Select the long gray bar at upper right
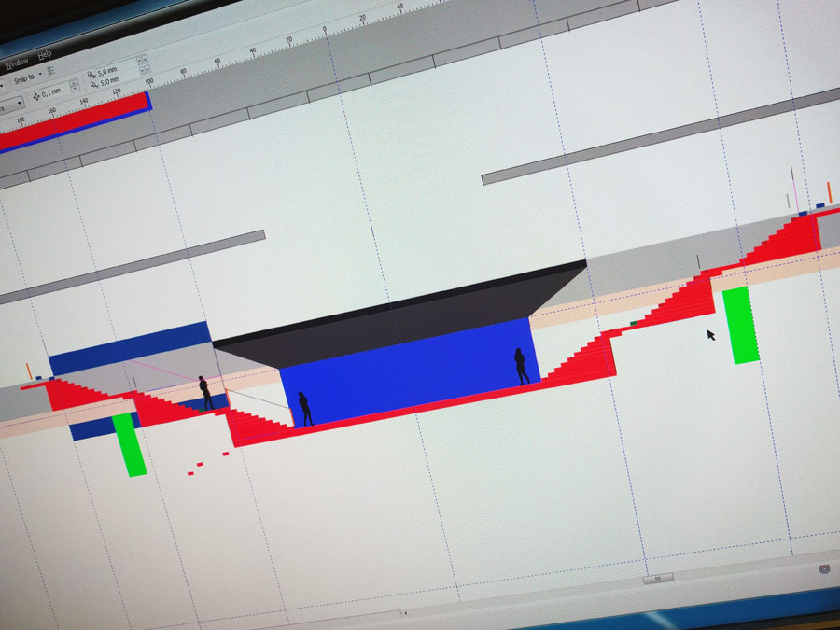The height and width of the screenshot is (630, 840). [x=653, y=136]
